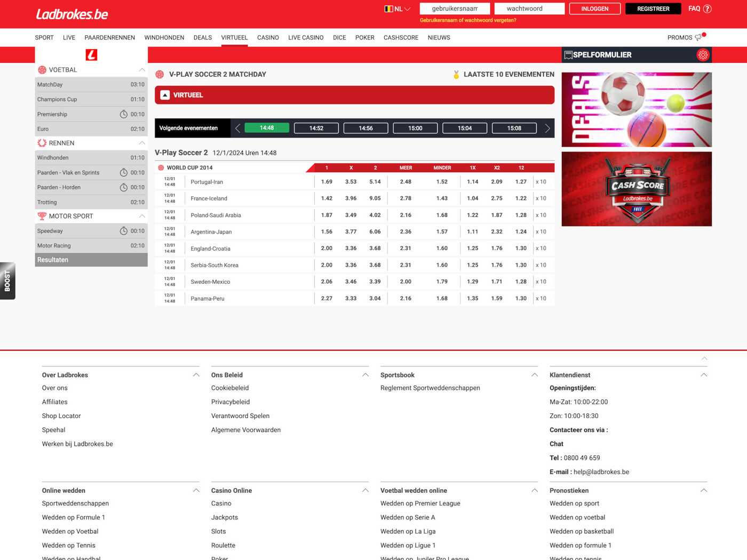The image size is (747, 560).
Task: Select France-Iceland draw odds 3.96
Action: [351, 198]
